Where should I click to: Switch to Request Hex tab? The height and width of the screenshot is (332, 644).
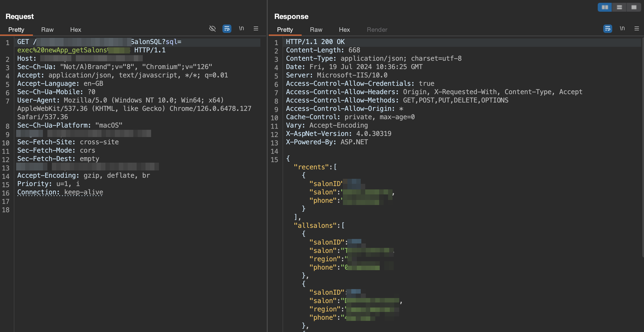pos(76,30)
